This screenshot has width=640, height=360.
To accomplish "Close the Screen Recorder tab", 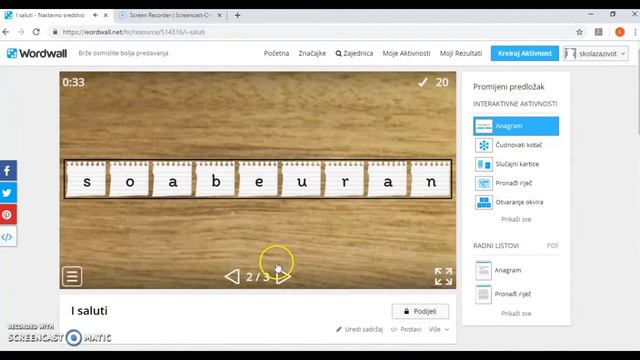I will (x=219, y=15).
